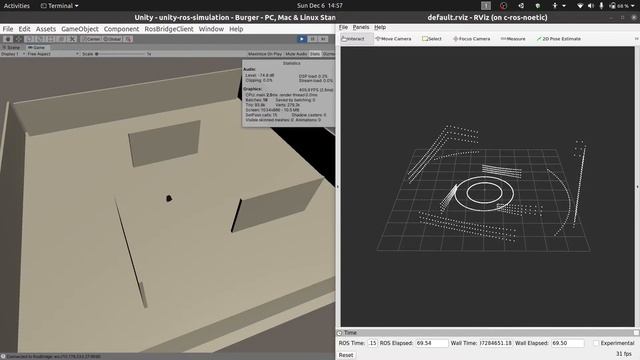Open RViz Panels menu
Screen dimensions: 640x360
pyautogui.click(x=361, y=27)
